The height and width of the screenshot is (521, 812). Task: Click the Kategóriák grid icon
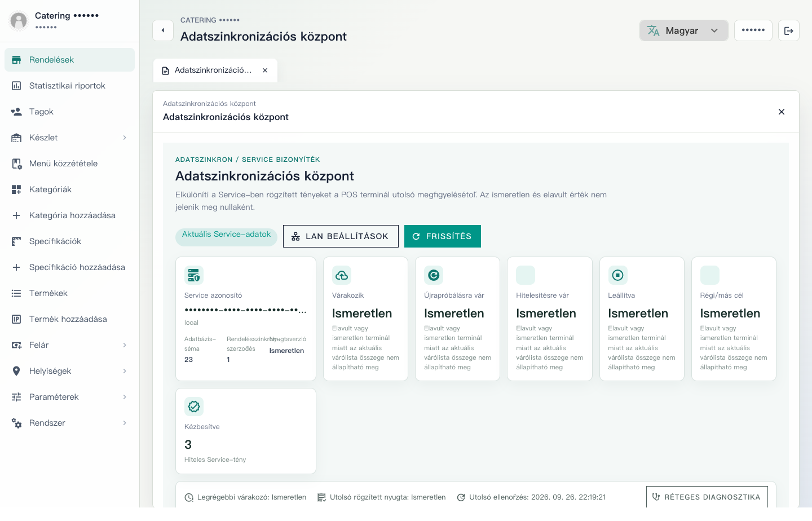(16, 189)
